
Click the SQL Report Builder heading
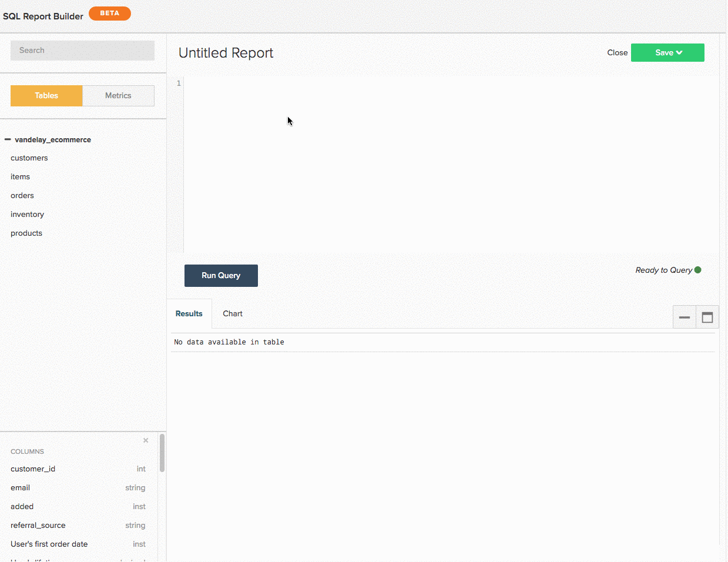click(x=43, y=16)
